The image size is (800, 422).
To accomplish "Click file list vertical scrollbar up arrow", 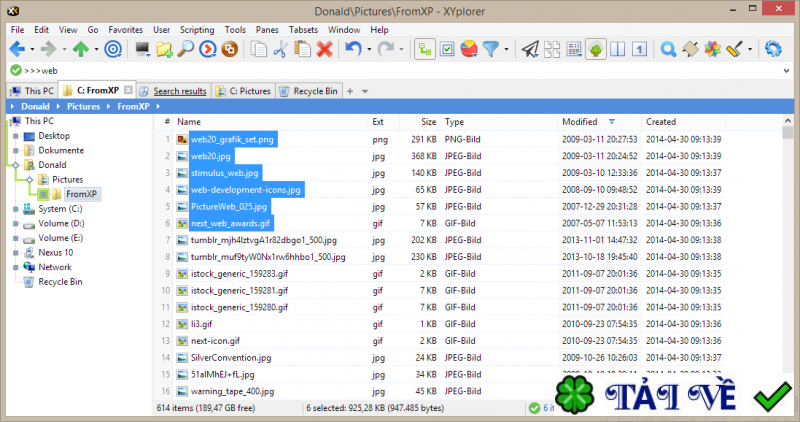I will coord(788,120).
